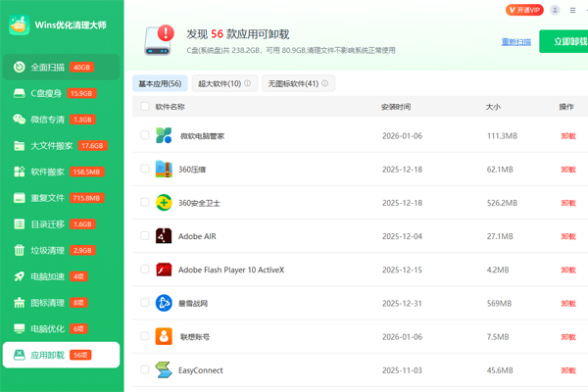Check the Adobe AIR row checkbox
This screenshot has height=392, width=588.
[145, 235]
